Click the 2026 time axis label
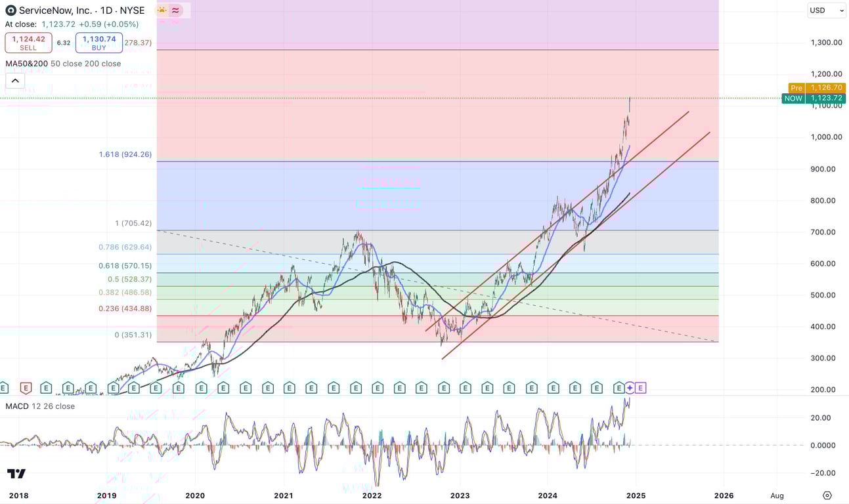The height and width of the screenshot is (504, 849). tap(724, 495)
